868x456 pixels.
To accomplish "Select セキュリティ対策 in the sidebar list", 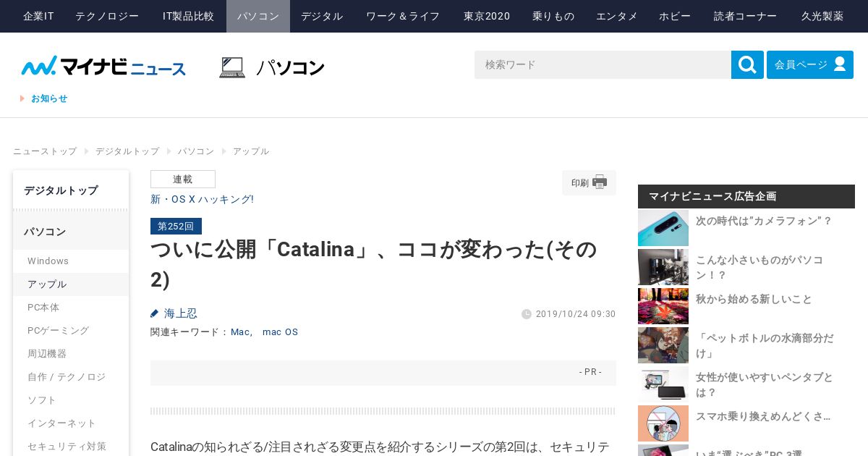I will [x=71, y=447].
